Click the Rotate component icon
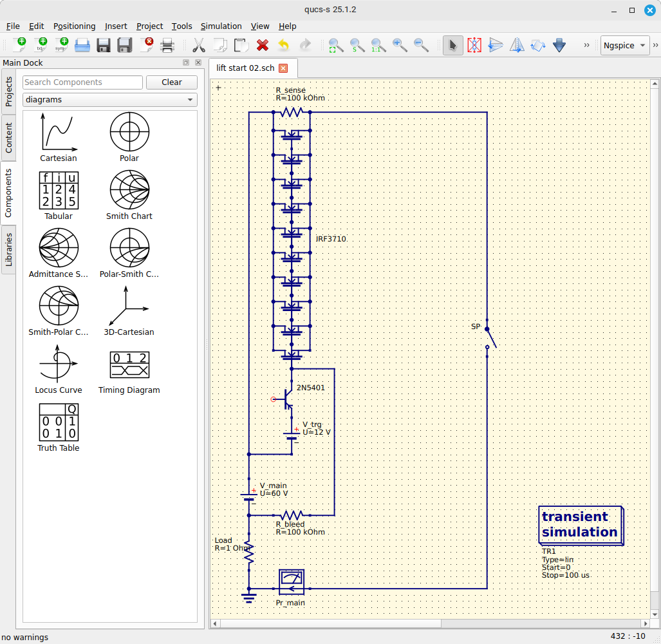 point(537,45)
